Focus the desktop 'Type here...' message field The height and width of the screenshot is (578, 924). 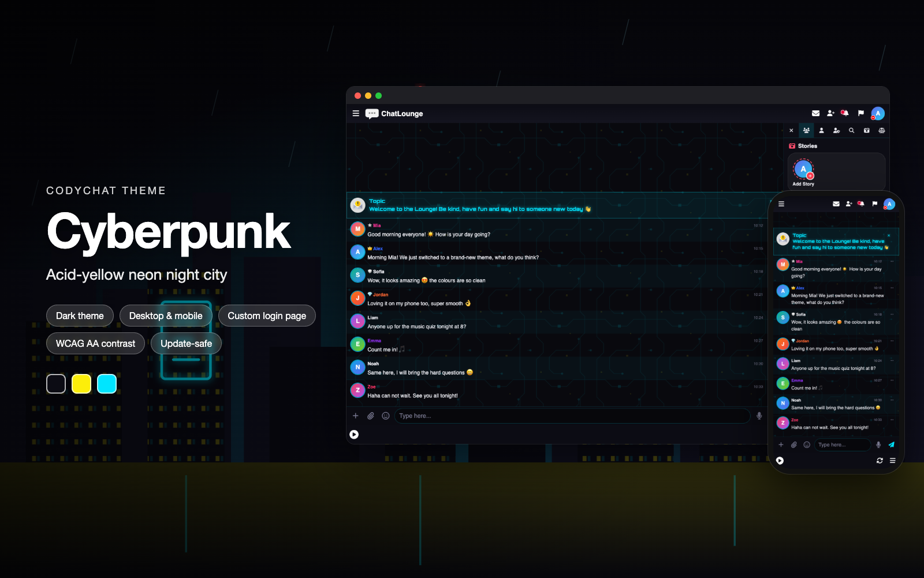[572, 416]
